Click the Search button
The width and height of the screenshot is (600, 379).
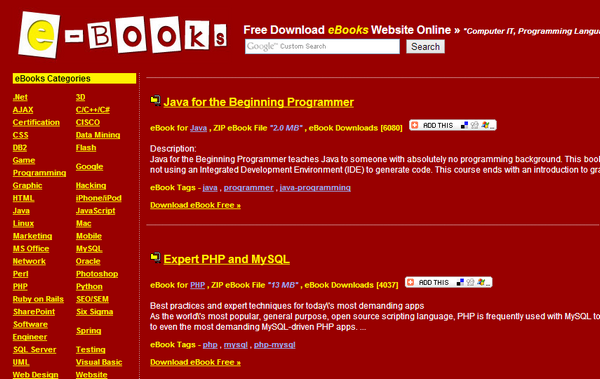425,47
